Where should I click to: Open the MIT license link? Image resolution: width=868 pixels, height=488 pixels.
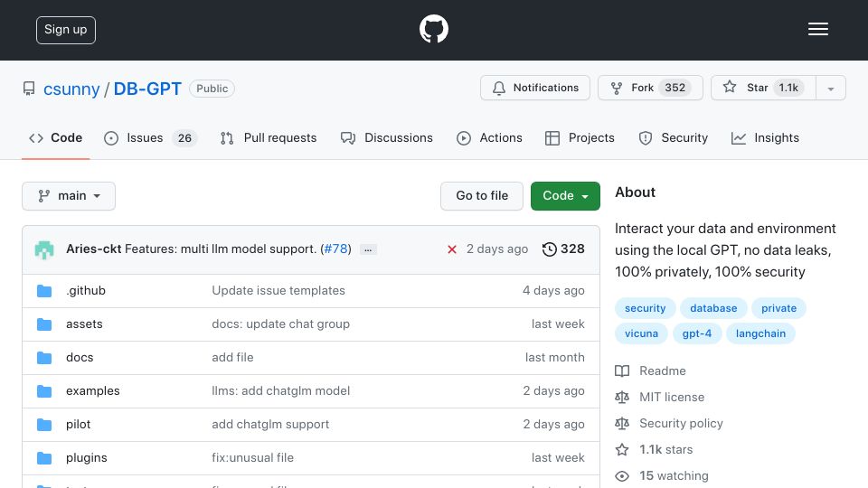pos(672,398)
